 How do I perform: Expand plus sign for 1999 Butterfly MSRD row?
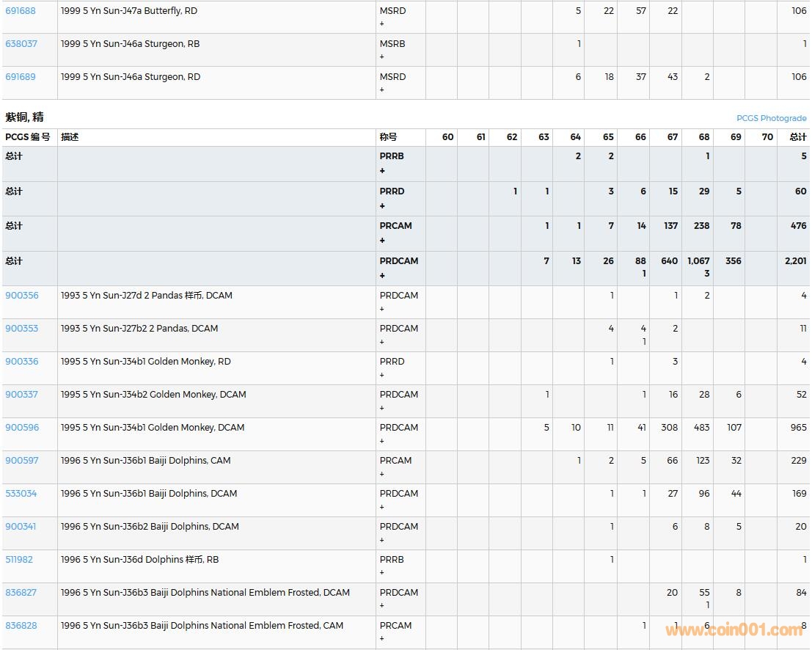pos(381,24)
